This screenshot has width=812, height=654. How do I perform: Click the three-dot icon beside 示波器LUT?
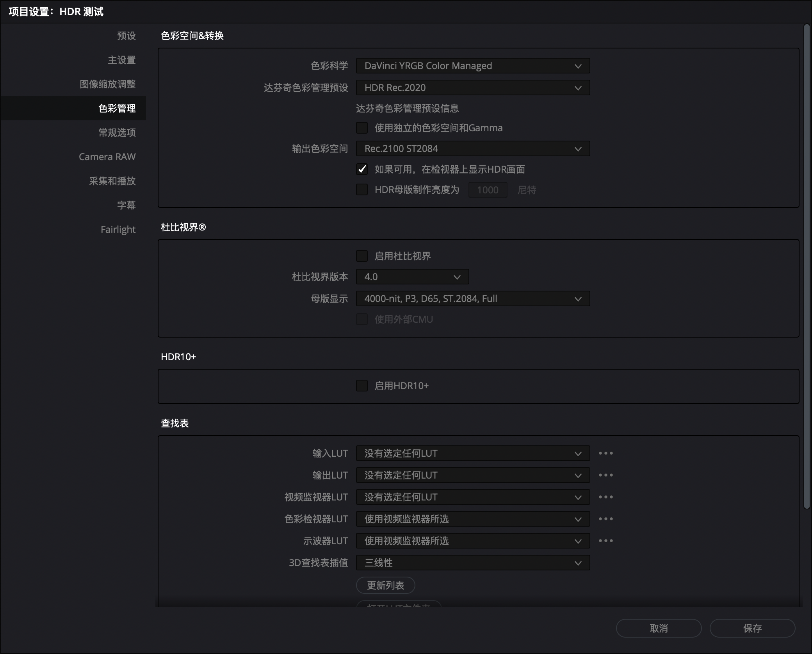[605, 541]
